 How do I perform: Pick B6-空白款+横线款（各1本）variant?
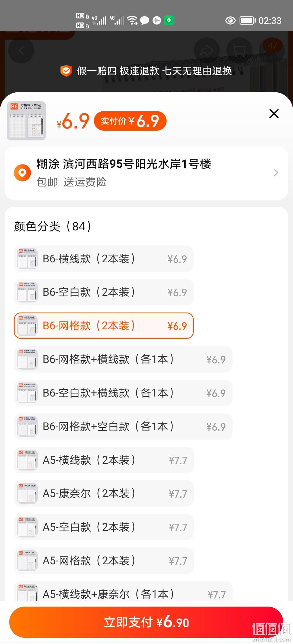click(123, 393)
